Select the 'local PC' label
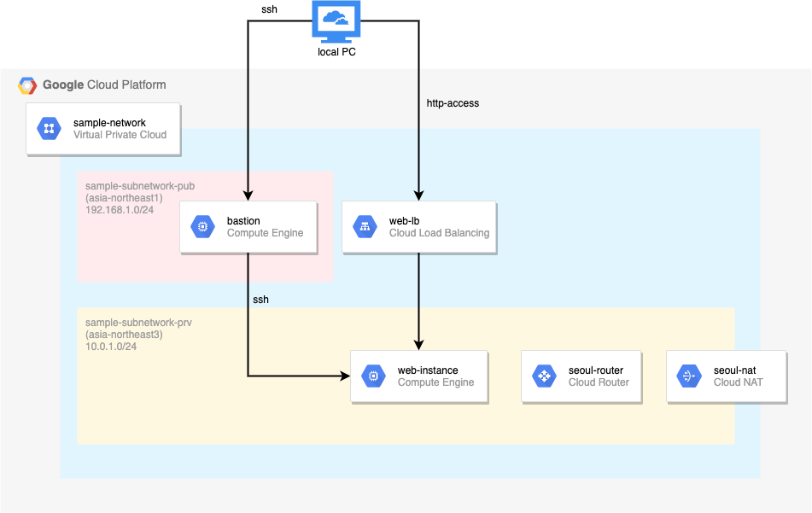 pos(336,52)
